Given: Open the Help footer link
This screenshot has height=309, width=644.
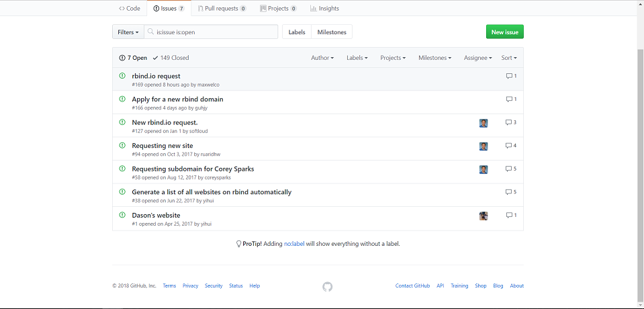Looking at the screenshot, I should tap(255, 286).
